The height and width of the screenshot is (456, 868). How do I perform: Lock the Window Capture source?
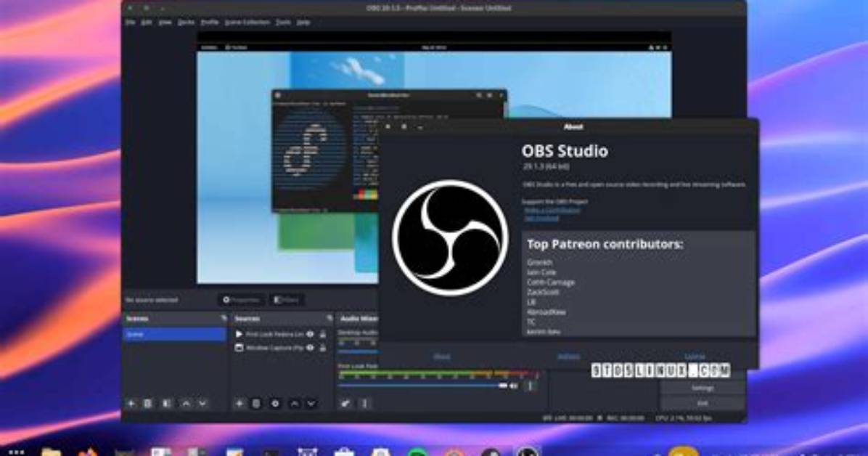(x=323, y=348)
